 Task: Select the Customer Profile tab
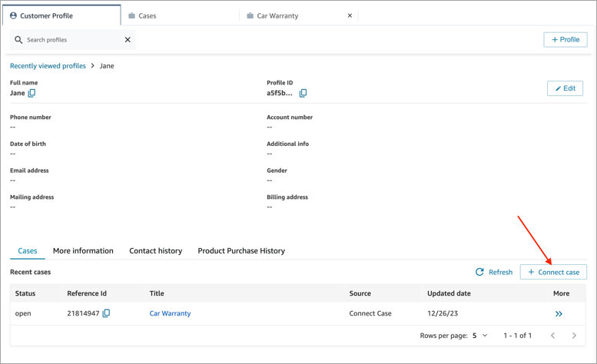pos(46,15)
